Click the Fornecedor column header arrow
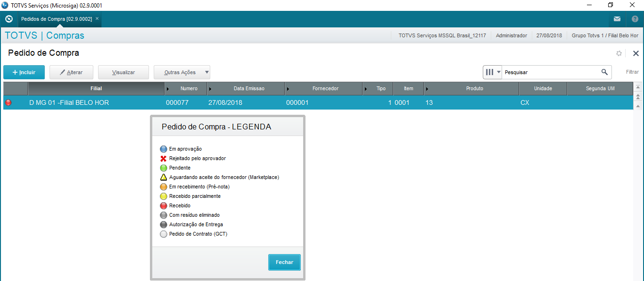644x281 pixels. [x=288, y=89]
